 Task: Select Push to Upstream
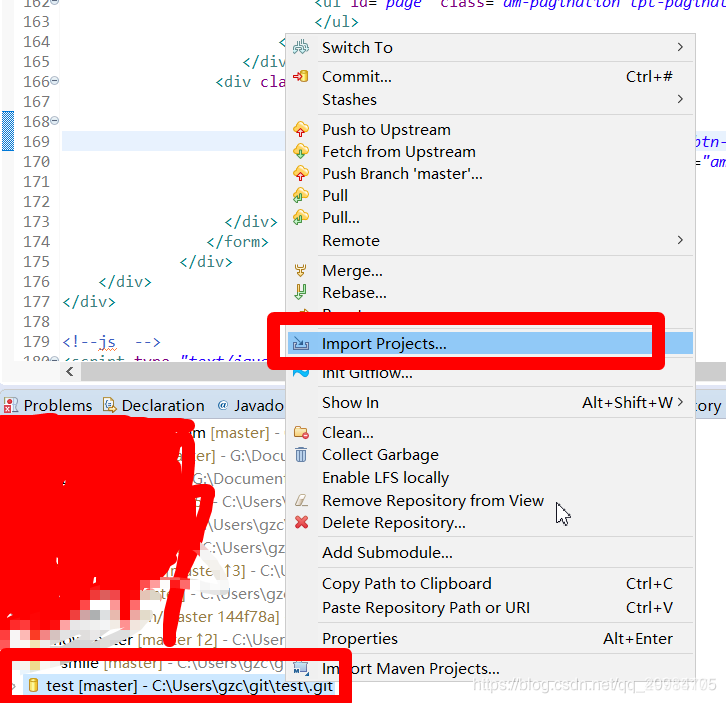pyautogui.click(x=490, y=130)
